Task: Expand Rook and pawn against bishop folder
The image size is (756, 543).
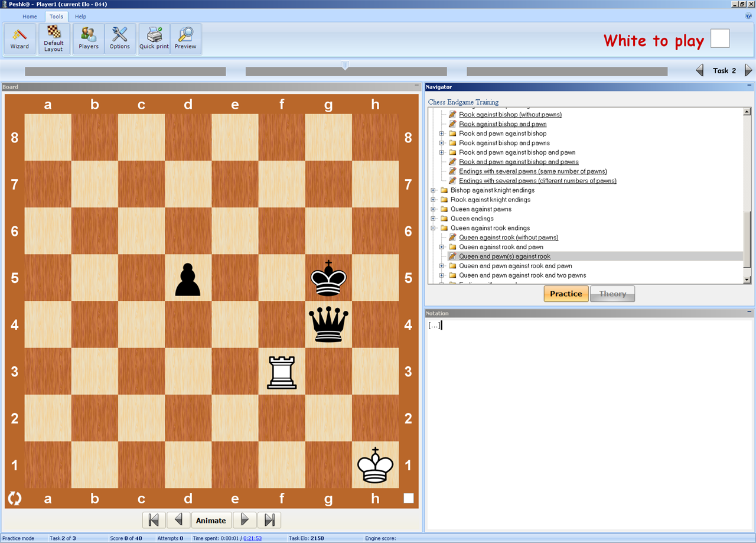Action: point(441,134)
